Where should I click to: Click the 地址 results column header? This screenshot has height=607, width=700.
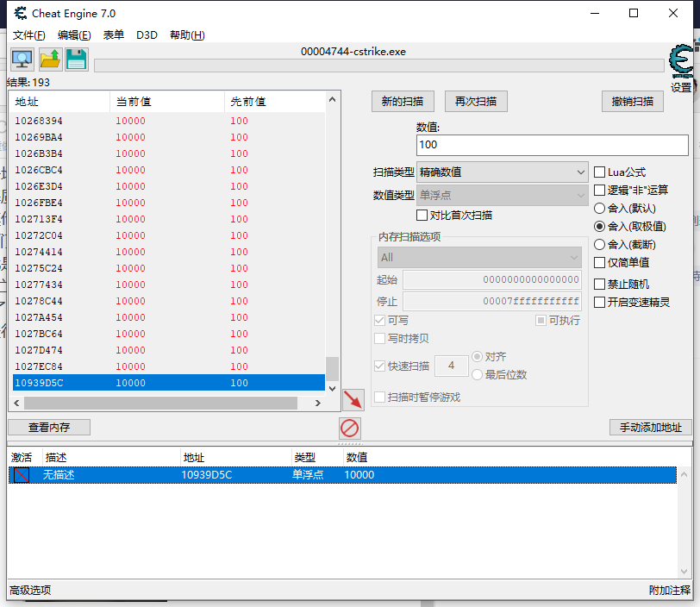tap(59, 102)
